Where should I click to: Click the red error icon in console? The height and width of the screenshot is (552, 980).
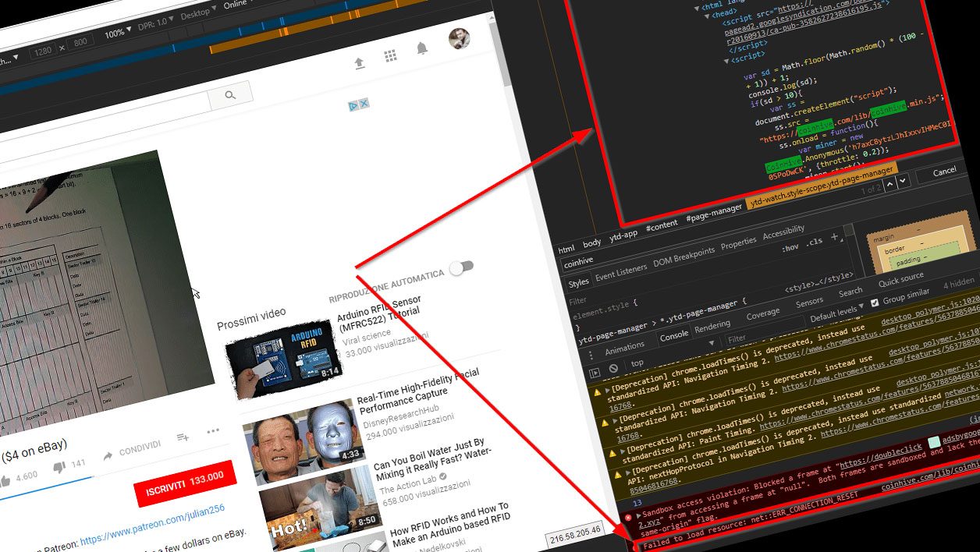(627, 518)
